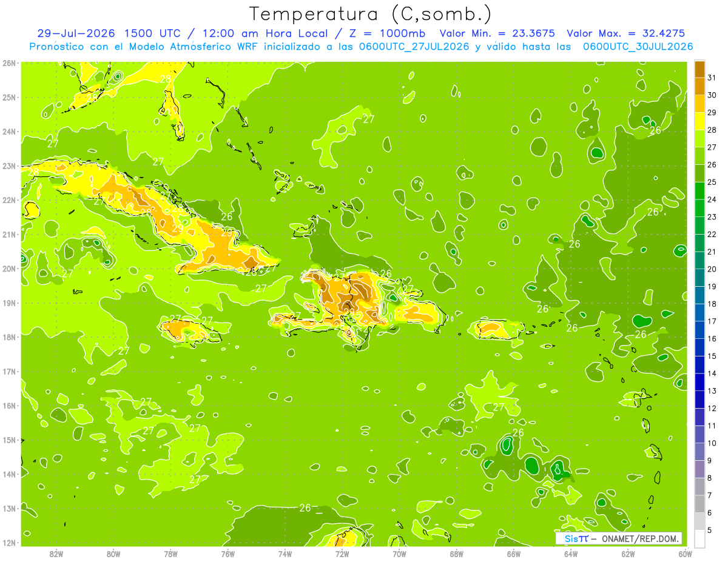Click legend value "31" on the color scale

tap(712, 78)
